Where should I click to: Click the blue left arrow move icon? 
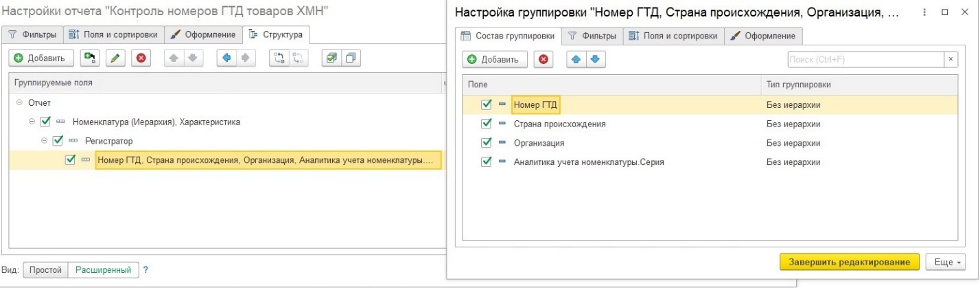[227, 58]
